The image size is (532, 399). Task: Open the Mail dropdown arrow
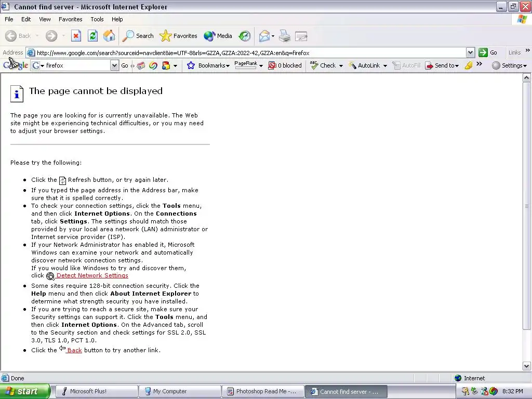pyautogui.click(x=273, y=36)
